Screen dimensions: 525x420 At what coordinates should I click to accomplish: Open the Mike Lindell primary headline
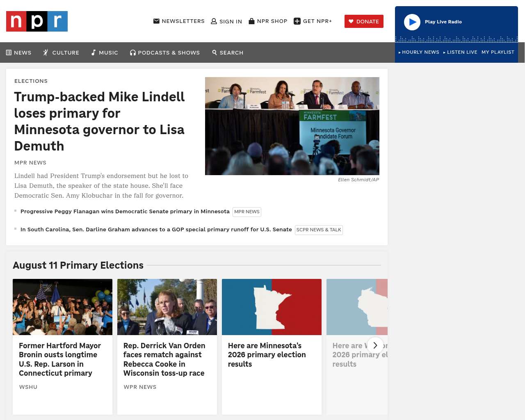(100, 121)
